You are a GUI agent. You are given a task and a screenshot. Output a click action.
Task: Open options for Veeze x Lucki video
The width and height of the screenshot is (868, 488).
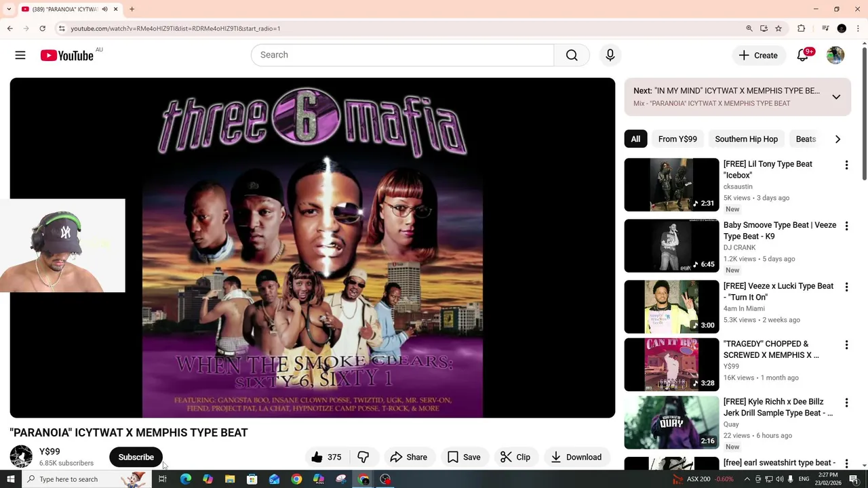(846, 287)
